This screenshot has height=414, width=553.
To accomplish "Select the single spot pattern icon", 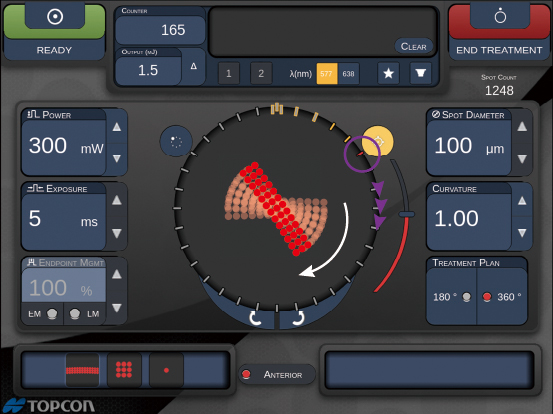I will pyautogui.click(x=166, y=370).
